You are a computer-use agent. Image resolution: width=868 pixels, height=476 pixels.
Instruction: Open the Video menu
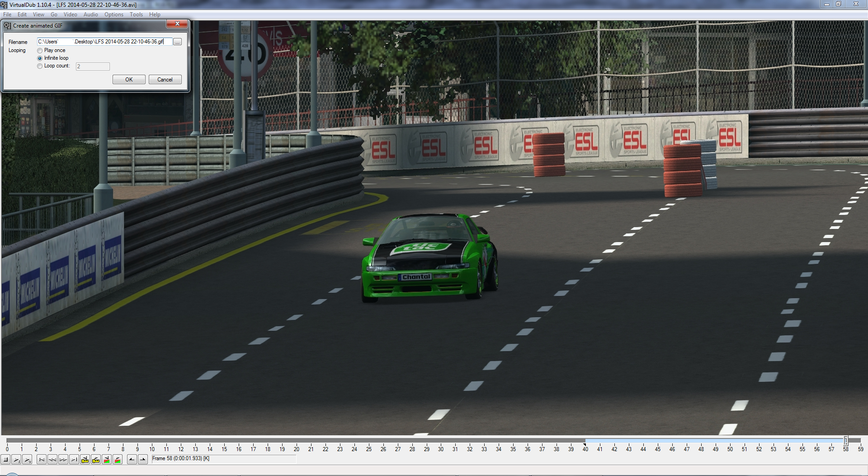[x=70, y=14]
